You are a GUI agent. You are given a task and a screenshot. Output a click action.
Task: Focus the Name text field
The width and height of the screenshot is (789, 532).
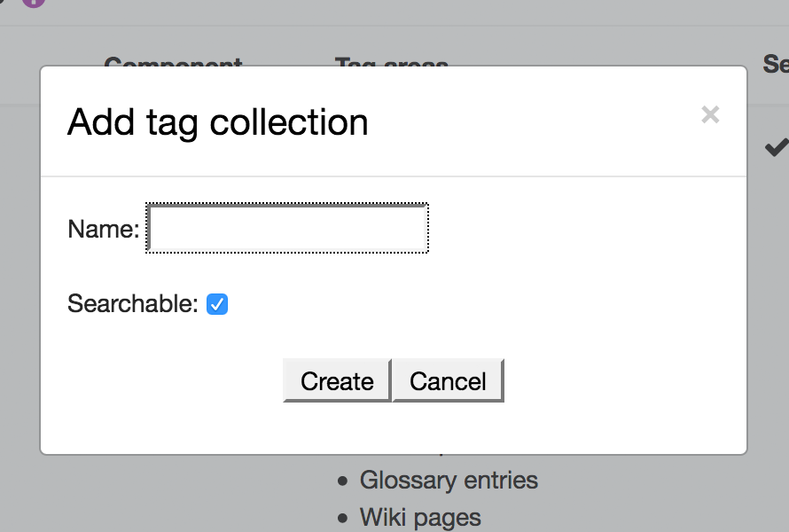click(287, 228)
